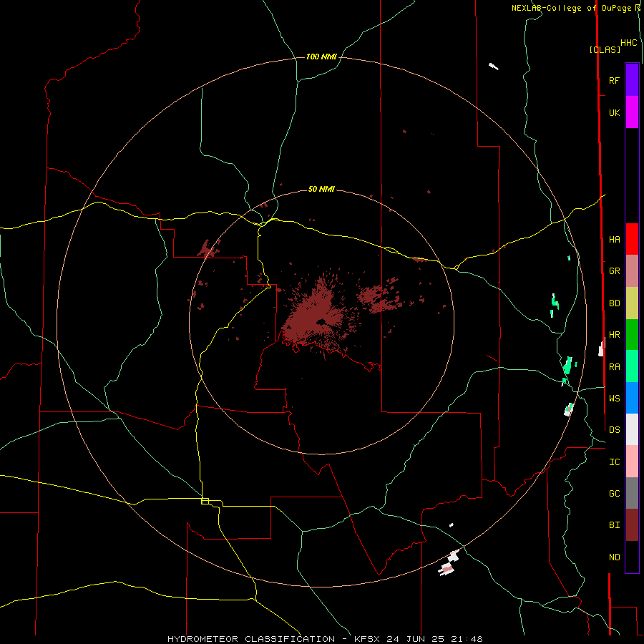Click the 'KFSX' radar site identifier
The width and height of the screenshot is (644, 644).
pyautogui.click(x=367, y=639)
